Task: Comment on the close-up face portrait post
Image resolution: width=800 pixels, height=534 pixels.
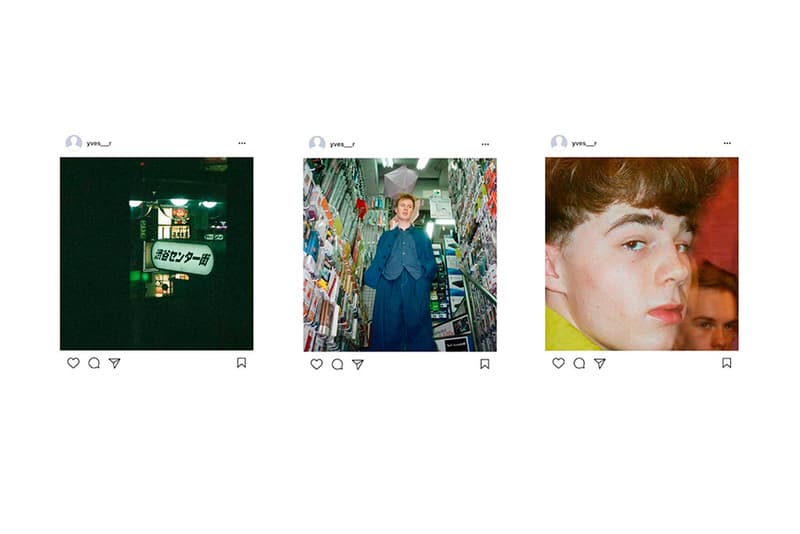Action: (x=579, y=363)
